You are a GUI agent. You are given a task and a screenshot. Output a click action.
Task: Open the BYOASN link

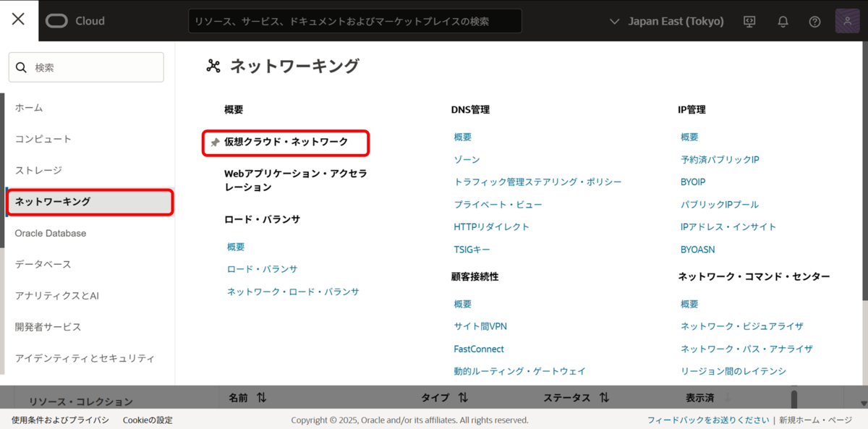pyautogui.click(x=697, y=250)
